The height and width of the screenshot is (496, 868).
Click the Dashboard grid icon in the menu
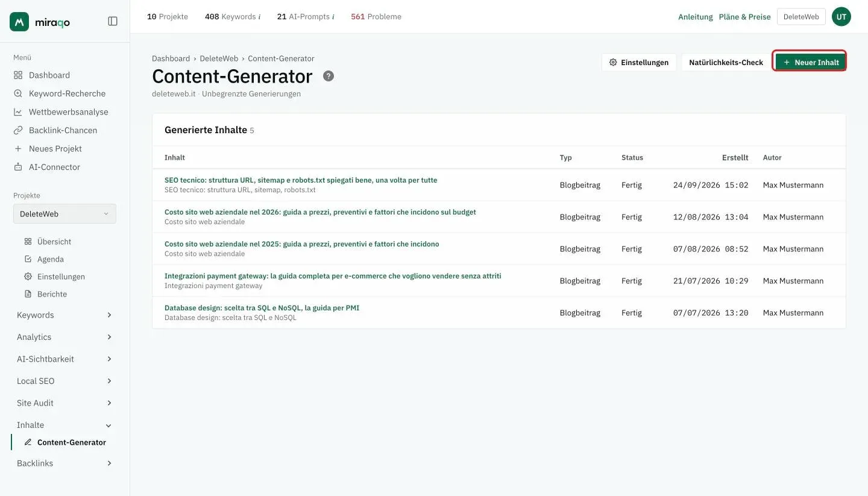coord(18,75)
